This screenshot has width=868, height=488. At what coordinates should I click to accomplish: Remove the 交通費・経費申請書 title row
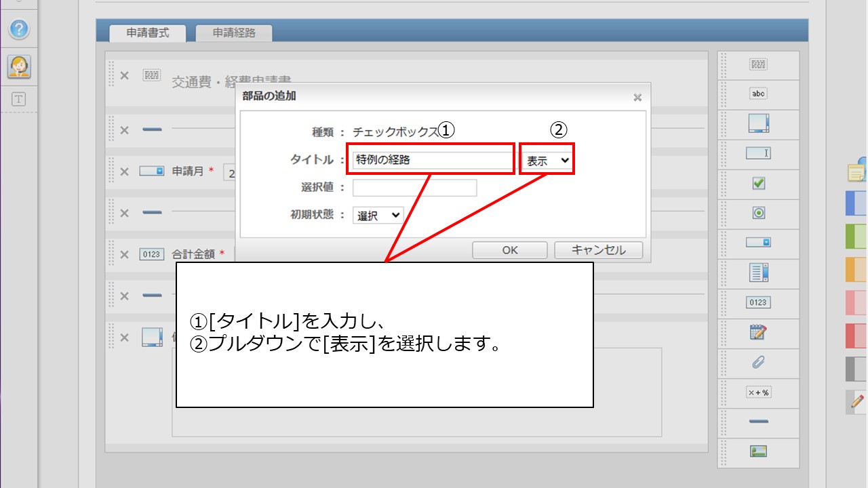coord(125,75)
